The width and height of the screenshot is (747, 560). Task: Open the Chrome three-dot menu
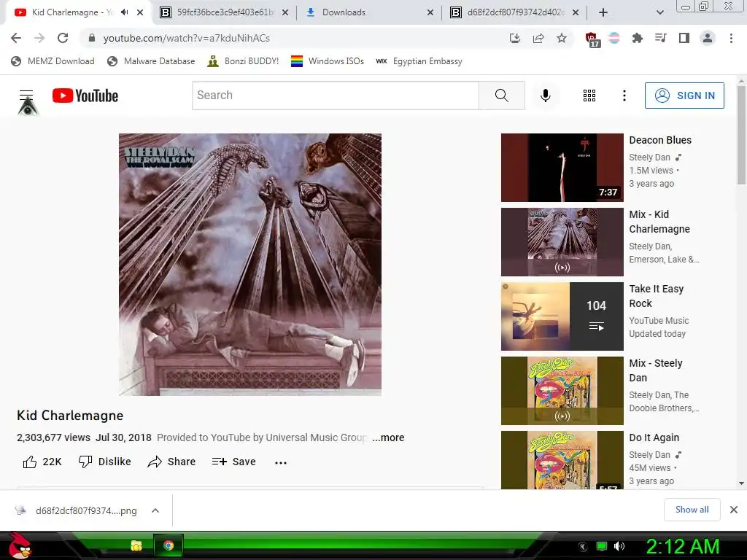(731, 38)
